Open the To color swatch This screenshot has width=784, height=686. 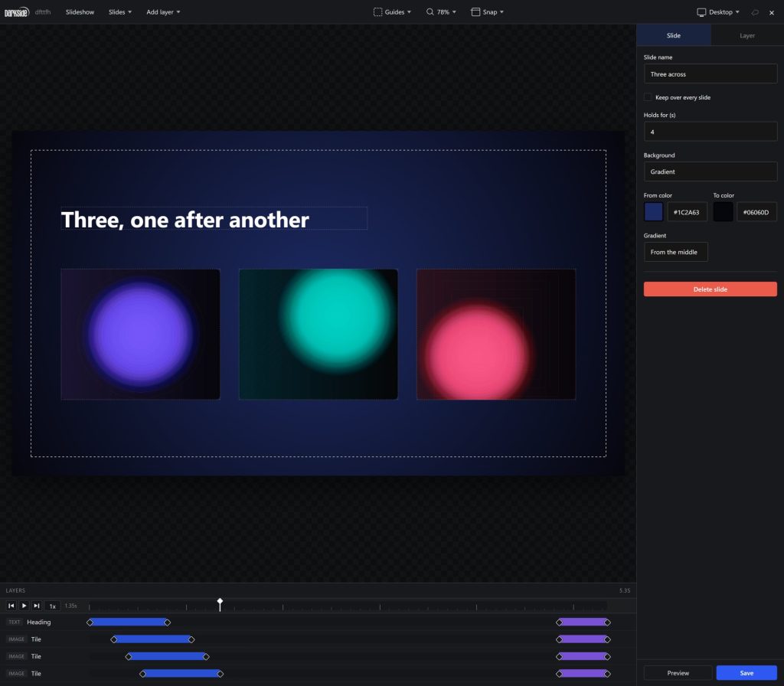click(x=723, y=212)
